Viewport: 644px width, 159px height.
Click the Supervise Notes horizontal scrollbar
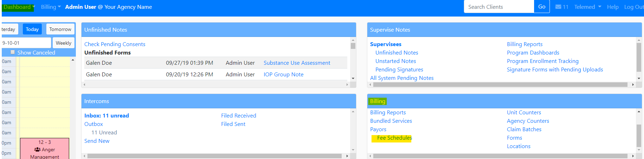(500, 85)
